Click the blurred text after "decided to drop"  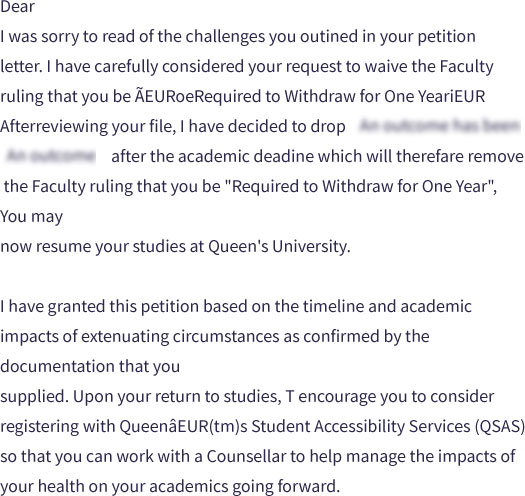(439, 126)
